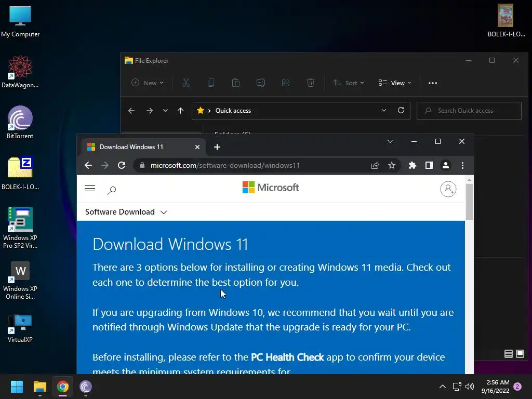Toggle the Chrome side panel
This screenshot has width=532, height=399.
point(429,165)
